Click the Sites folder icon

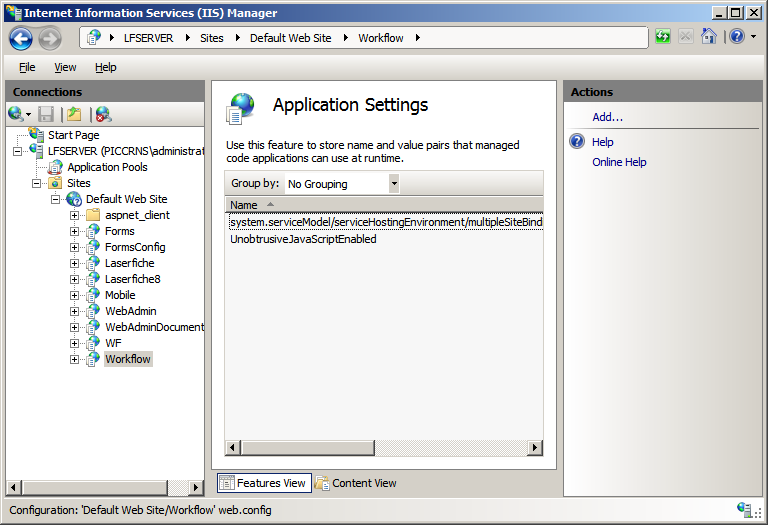pyautogui.click(x=55, y=183)
